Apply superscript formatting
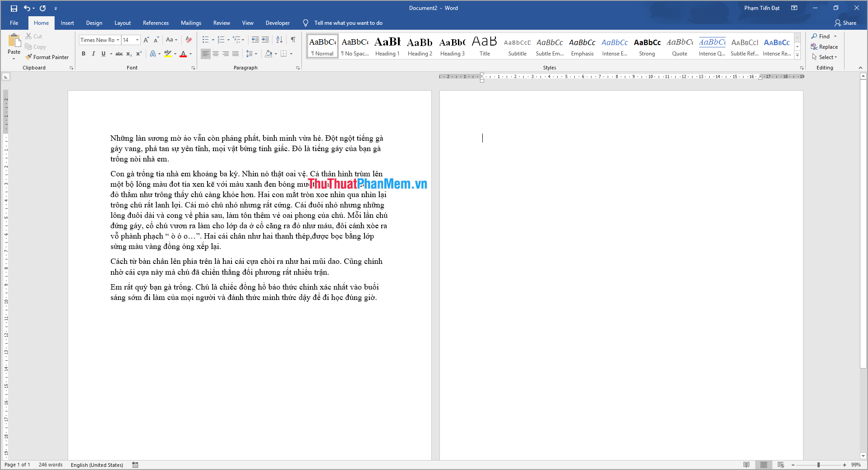 point(139,54)
